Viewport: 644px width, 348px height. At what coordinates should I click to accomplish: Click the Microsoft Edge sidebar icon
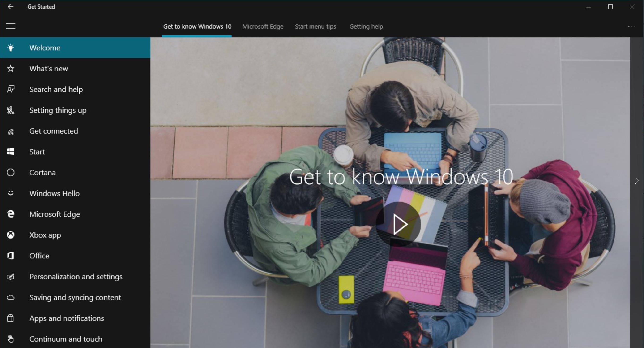[x=10, y=214]
